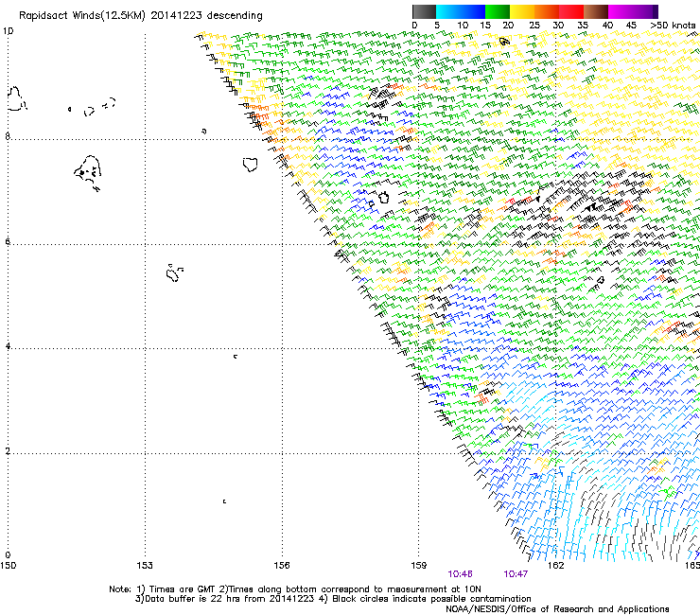Click the magenta 40–45 knots legend segment

[621, 11]
